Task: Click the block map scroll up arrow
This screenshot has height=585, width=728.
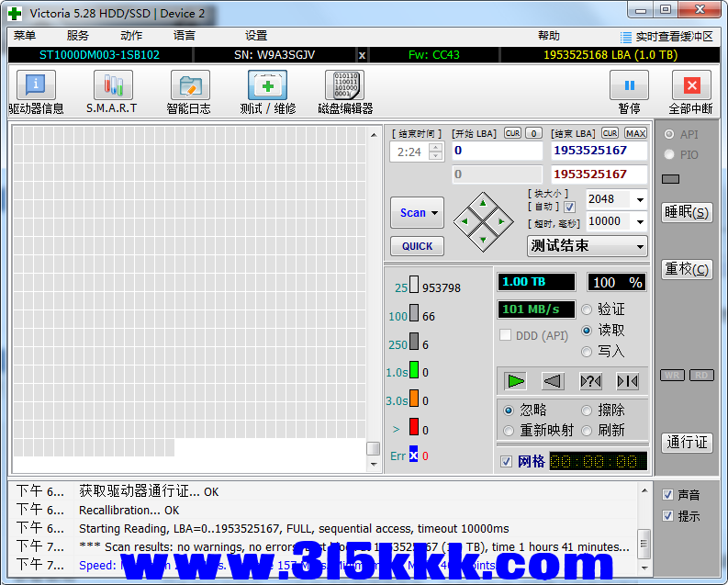Action: [374, 135]
